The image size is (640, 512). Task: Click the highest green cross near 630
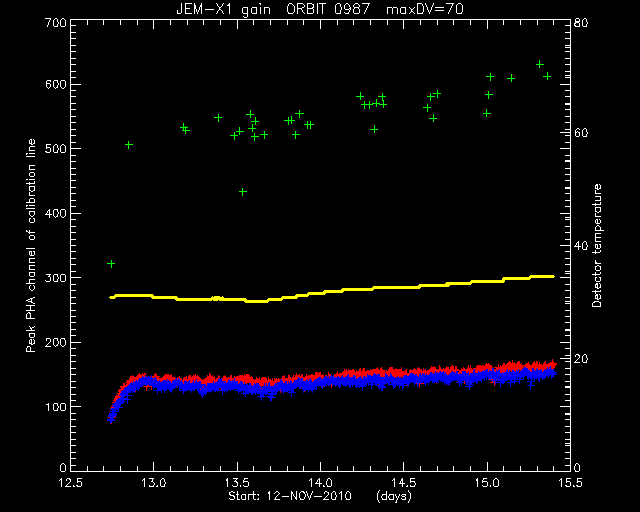click(x=540, y=65)
